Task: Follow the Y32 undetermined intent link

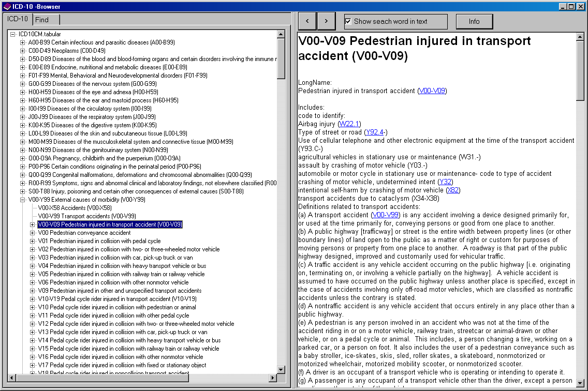Action: pyautogui.click(x=445, y=182)
